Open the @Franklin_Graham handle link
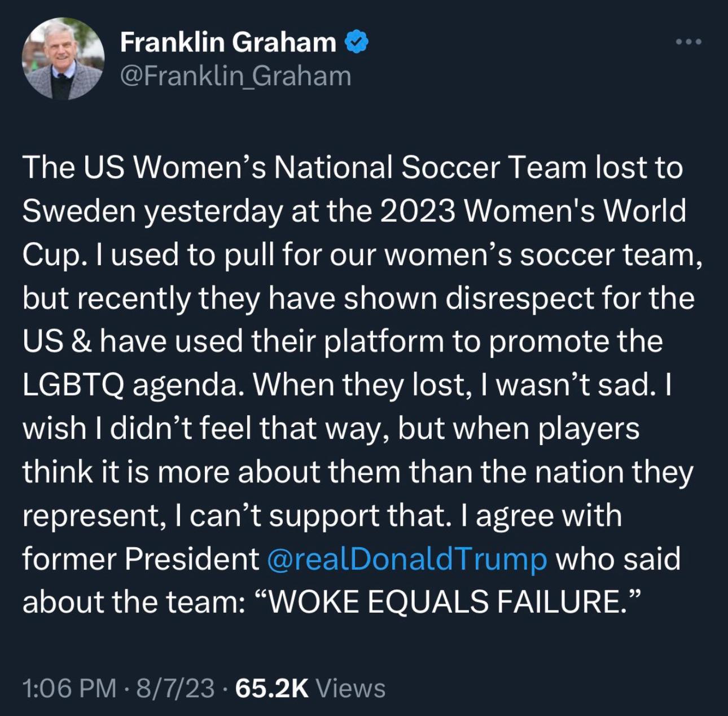 [x=235, y=76]
